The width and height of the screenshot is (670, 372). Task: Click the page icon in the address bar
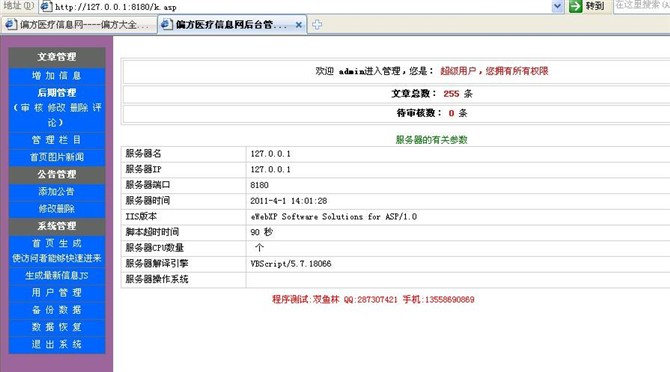46,6
